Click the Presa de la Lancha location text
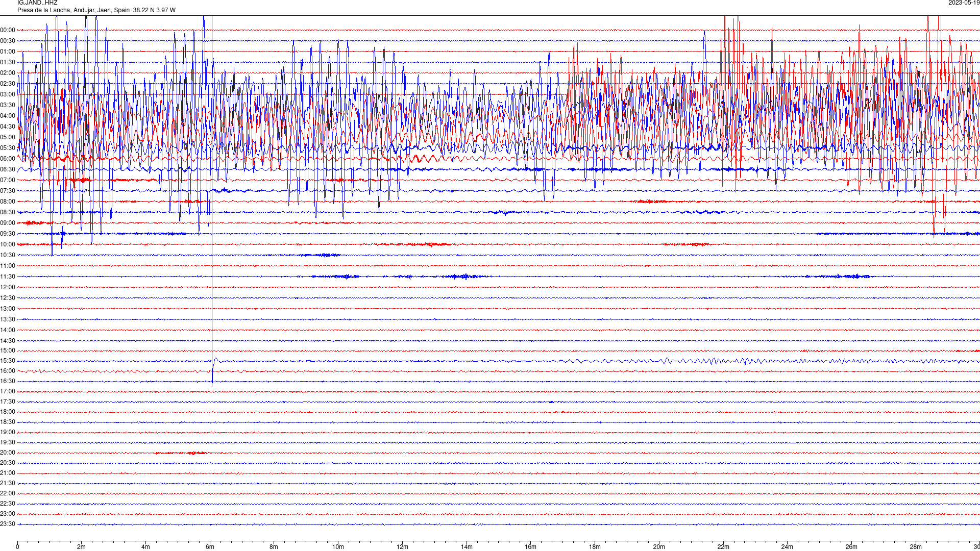This screenshot has width=980, height=551. click(x=96, y=10)
